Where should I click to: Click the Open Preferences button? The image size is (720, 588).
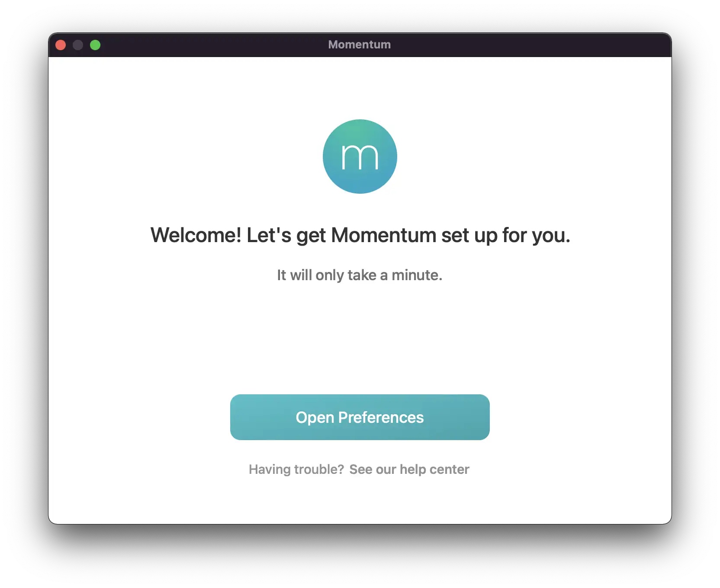click(x=360, y=417)
